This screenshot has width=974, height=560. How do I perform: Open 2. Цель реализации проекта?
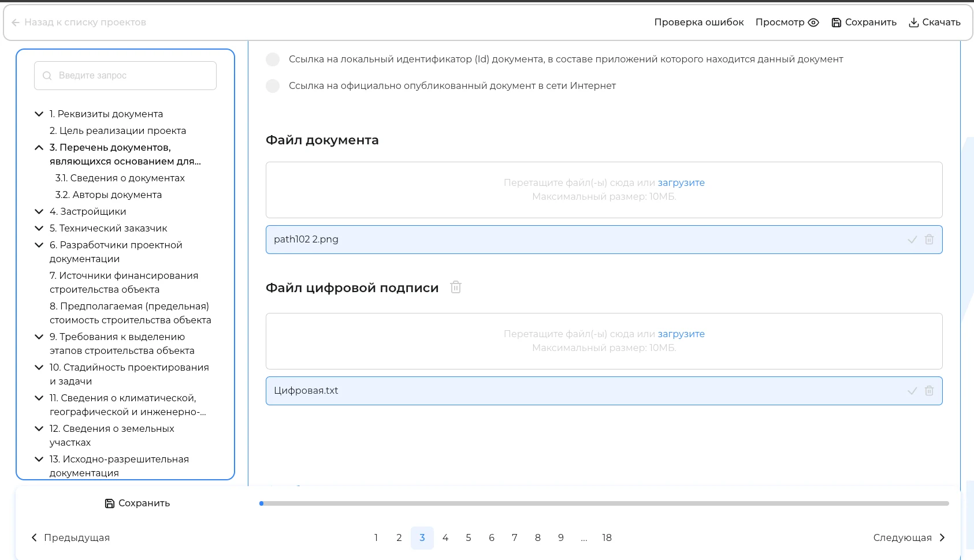coord(118,131)
